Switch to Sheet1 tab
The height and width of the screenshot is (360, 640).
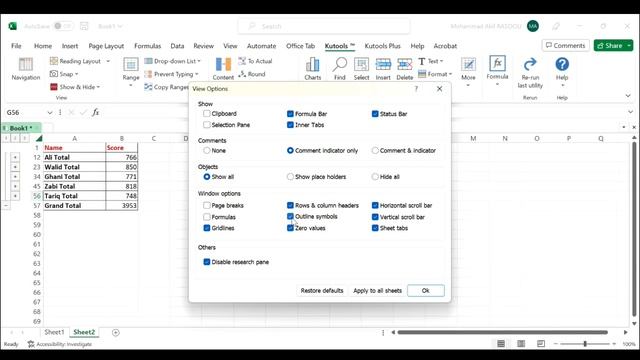(54, 332)
